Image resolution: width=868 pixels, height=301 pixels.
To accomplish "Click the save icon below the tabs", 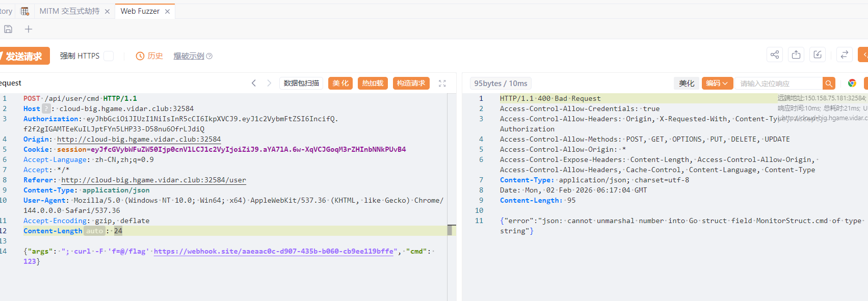I will point(8,29).
